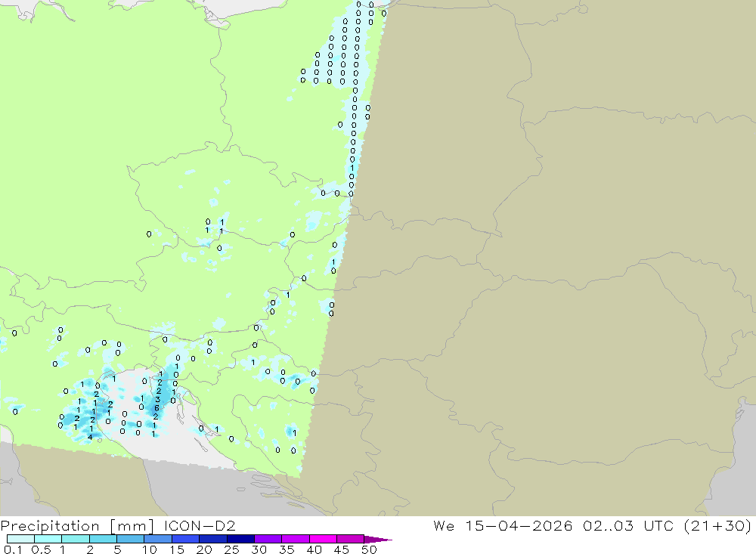Click the legend label '15'
The width and height of the screenshot is (756, 554).
(x=177, y=549)
